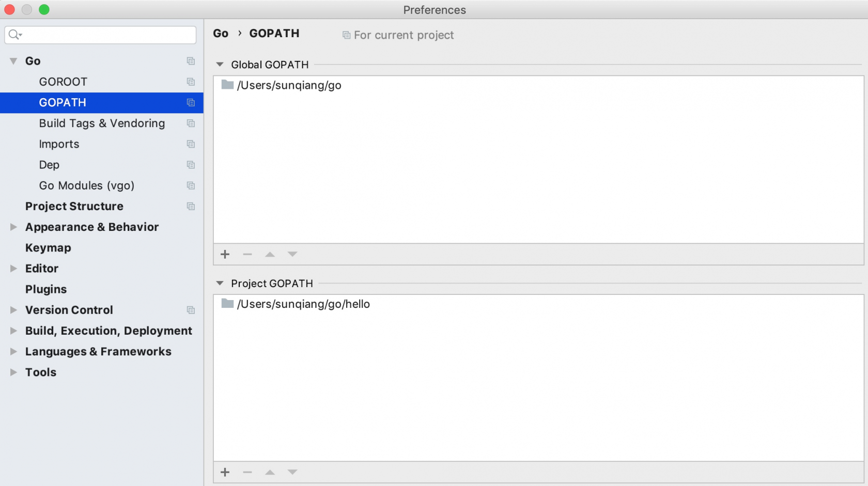This screenshot has height=486, width=868.
Task: Click the red close window button
Action: (x=9, y=9)
